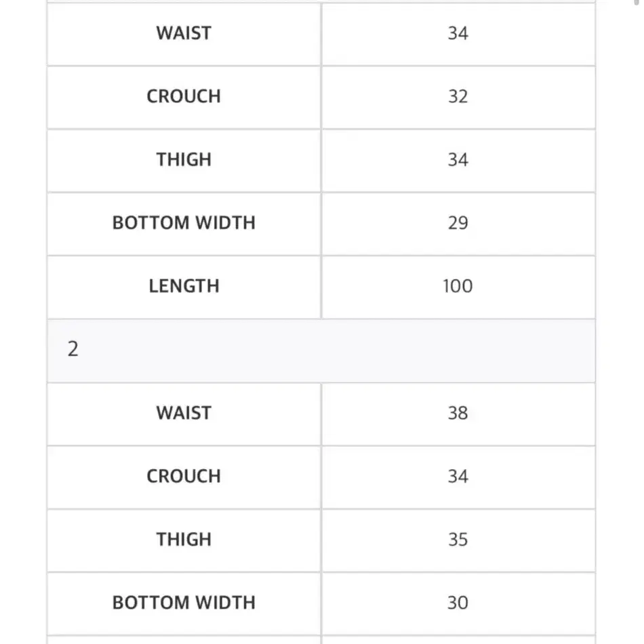Click the second WAIST label cell
This screenshot has width=644, height=644.
pos(184,414)
